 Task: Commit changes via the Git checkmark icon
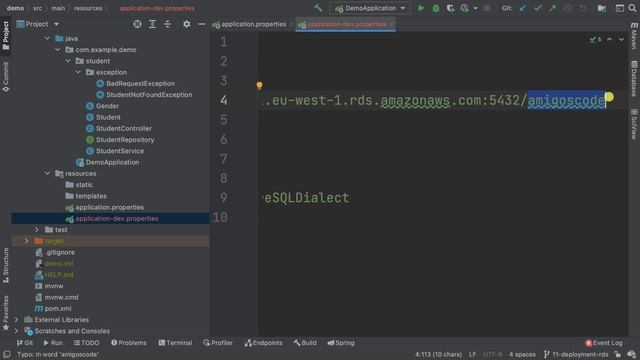click(538, 8)
